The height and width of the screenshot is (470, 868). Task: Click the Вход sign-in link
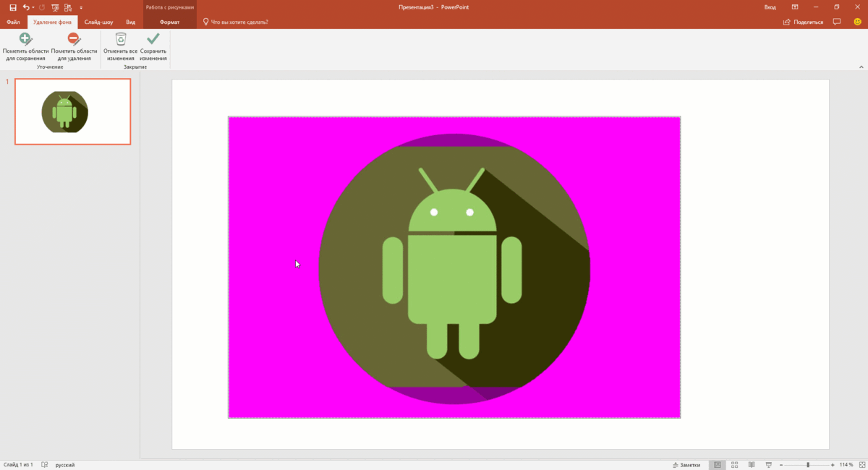coord(770,7)
